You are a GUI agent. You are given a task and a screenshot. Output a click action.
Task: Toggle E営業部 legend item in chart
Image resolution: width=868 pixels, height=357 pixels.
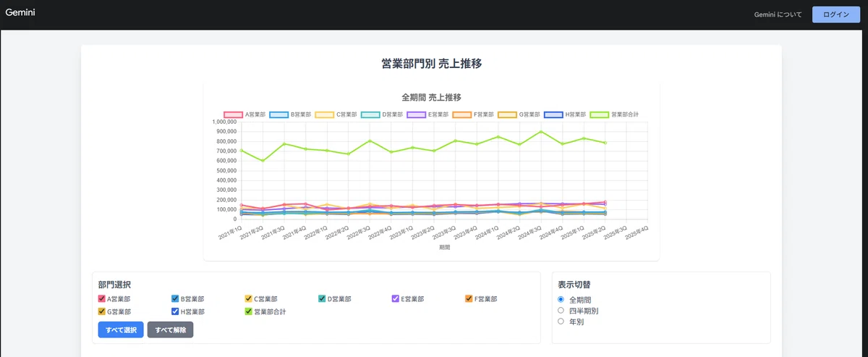point(426,114)
